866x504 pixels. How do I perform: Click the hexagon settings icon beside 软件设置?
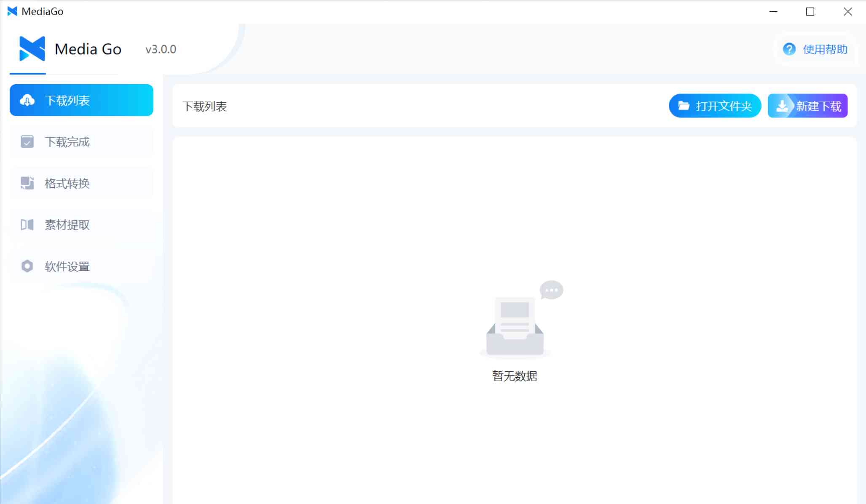[x=27, y=266]
